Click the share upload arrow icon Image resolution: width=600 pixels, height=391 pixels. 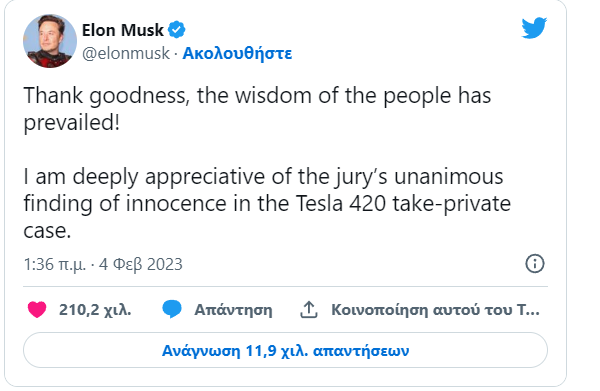(309, 310)
